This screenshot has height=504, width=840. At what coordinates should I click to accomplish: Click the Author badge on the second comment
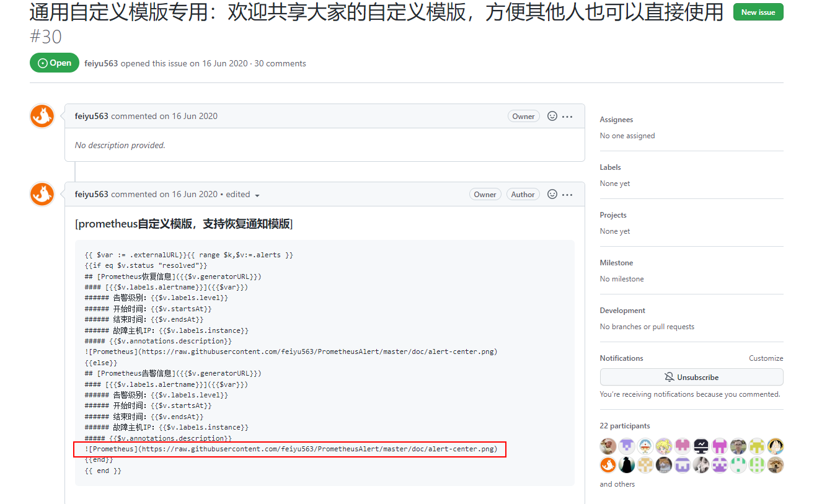(523, 194)
